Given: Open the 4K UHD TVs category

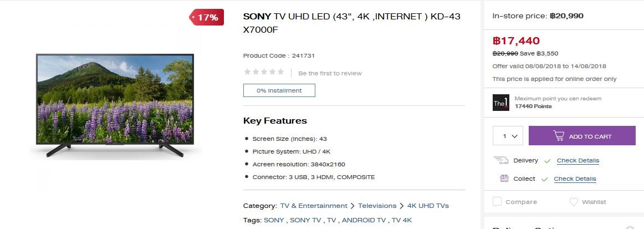Looking at the screenshot, I should point(428,206).
